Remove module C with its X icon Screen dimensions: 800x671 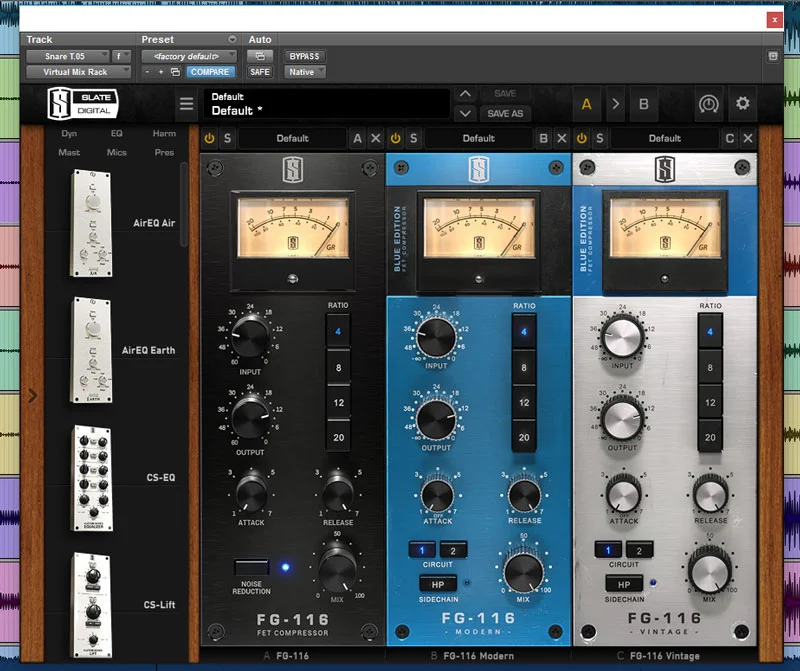coord(748,138)
